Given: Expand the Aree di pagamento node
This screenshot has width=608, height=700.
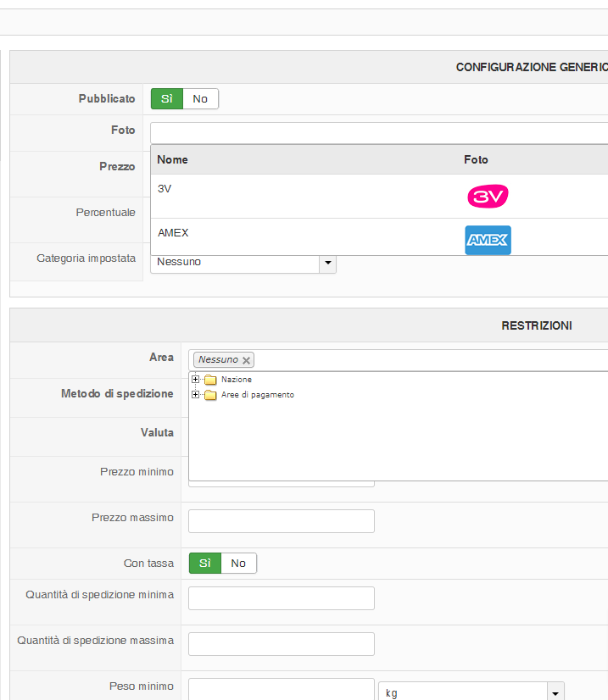Looking at the screenshot, I should (196, 395).
